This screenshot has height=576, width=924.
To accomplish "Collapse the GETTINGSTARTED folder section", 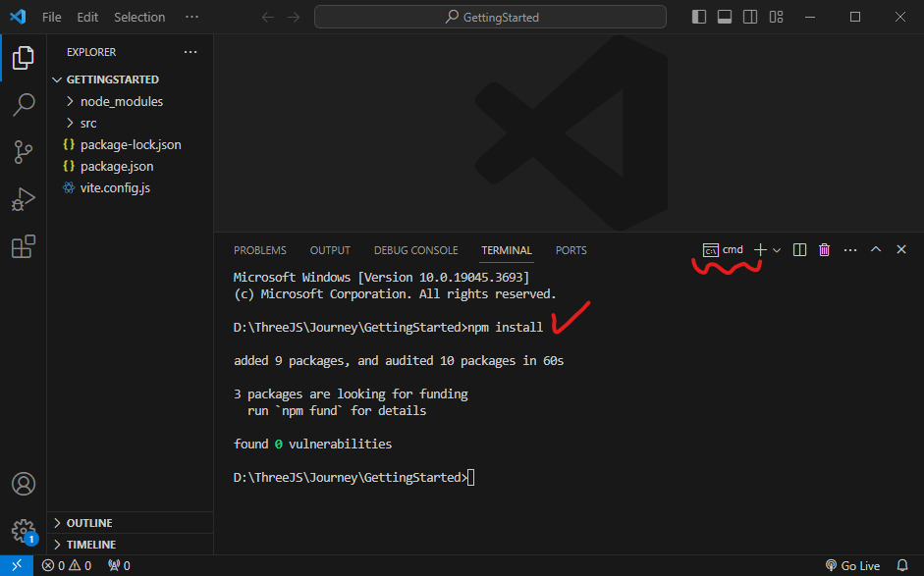I will click(131, 79).
